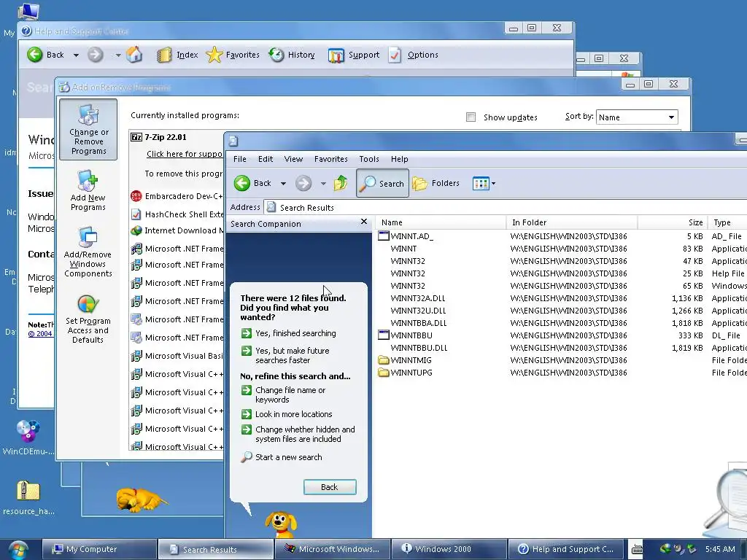Click the Forward arrow in Help and Support Center
The image size is (747, 560).
click(x=96, y=55)
